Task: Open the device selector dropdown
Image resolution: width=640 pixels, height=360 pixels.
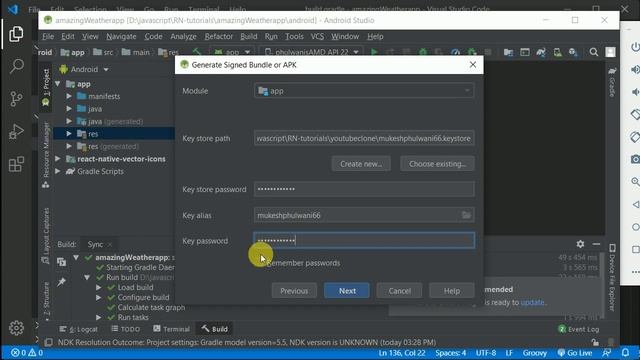Action: 312,52
